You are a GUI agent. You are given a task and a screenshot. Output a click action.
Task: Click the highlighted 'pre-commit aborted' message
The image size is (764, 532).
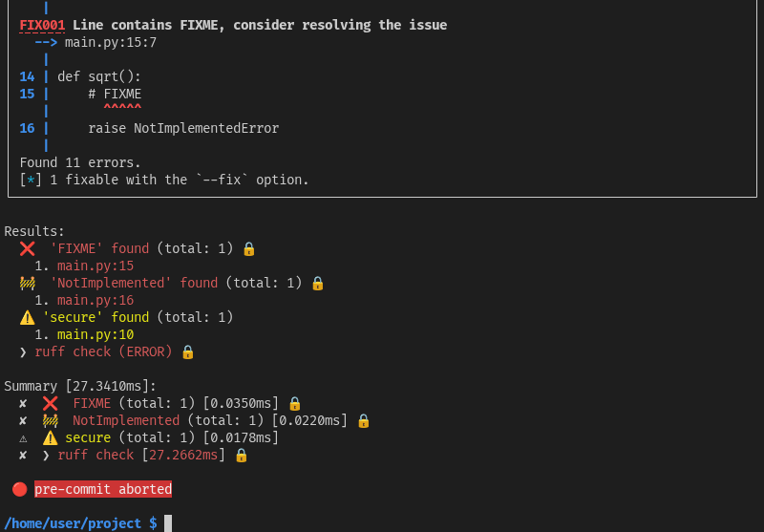(103, 489)
